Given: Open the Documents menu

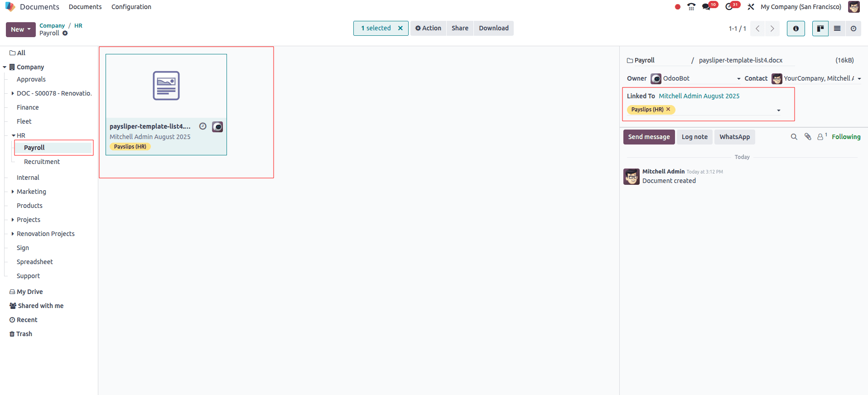Looking at the screenshot, I should click(85, 7).
